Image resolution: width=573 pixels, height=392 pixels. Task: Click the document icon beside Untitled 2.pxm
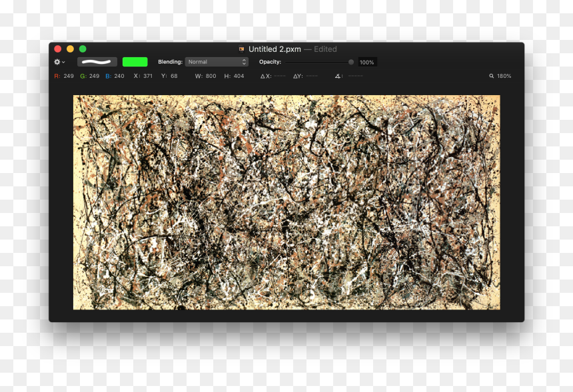click(242, 49)
